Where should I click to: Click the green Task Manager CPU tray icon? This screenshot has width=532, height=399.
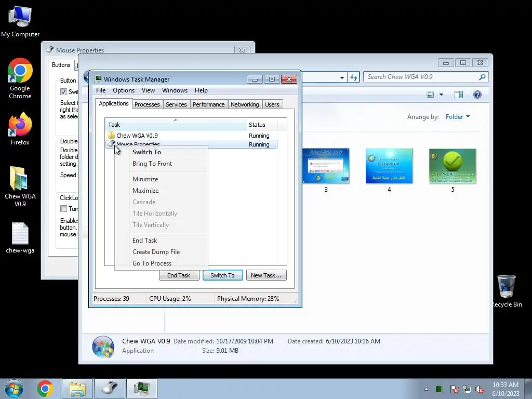[x=439, y=389]
